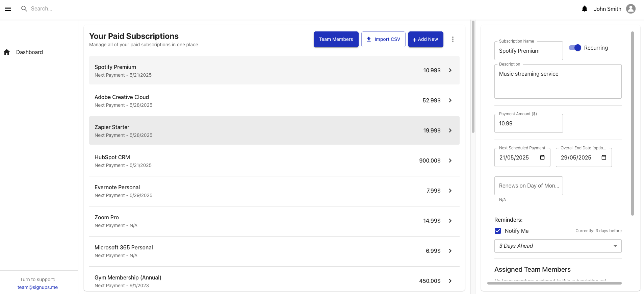Screen dimensions: 644x294
Task: Select the Zapier Starter subscription name
Action: pyautogui.click(x=112, y=127)
